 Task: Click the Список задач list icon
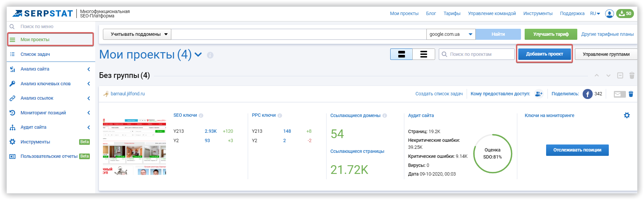(x=12, y=54)
